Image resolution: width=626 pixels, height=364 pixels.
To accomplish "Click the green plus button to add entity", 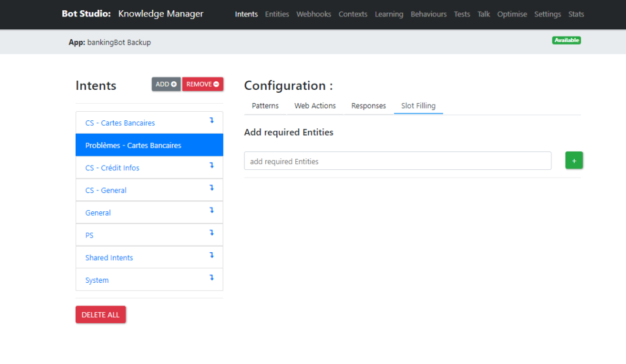I will (x=573, y=160).
